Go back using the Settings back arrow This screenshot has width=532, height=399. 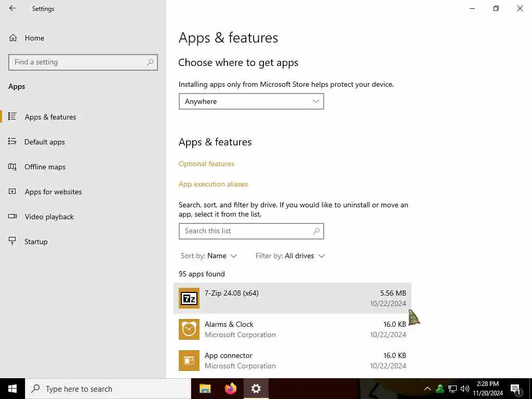[x=12, y=8]
